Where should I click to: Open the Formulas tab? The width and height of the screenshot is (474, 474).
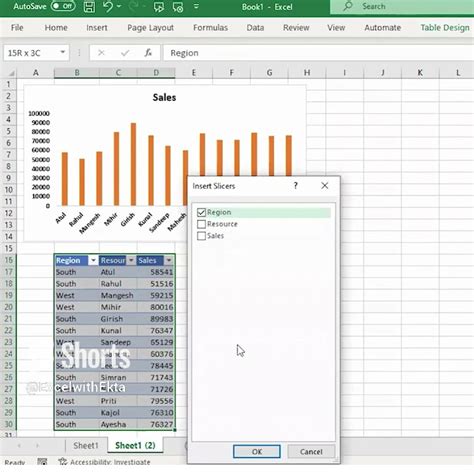tap(210, 28)
